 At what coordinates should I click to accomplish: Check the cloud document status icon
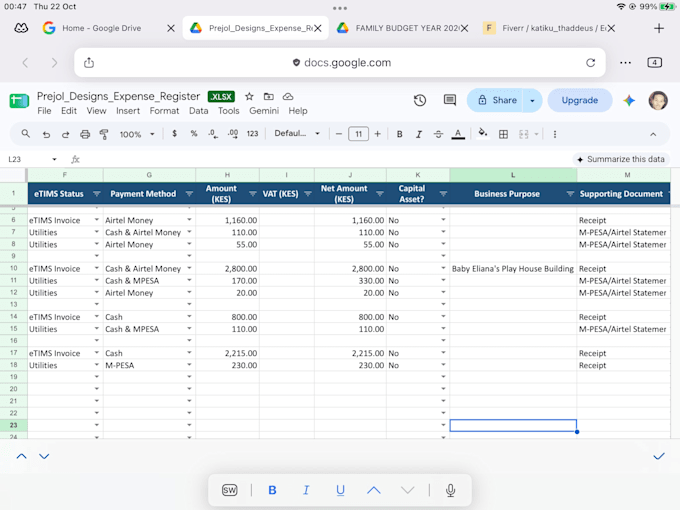point(288,96)
